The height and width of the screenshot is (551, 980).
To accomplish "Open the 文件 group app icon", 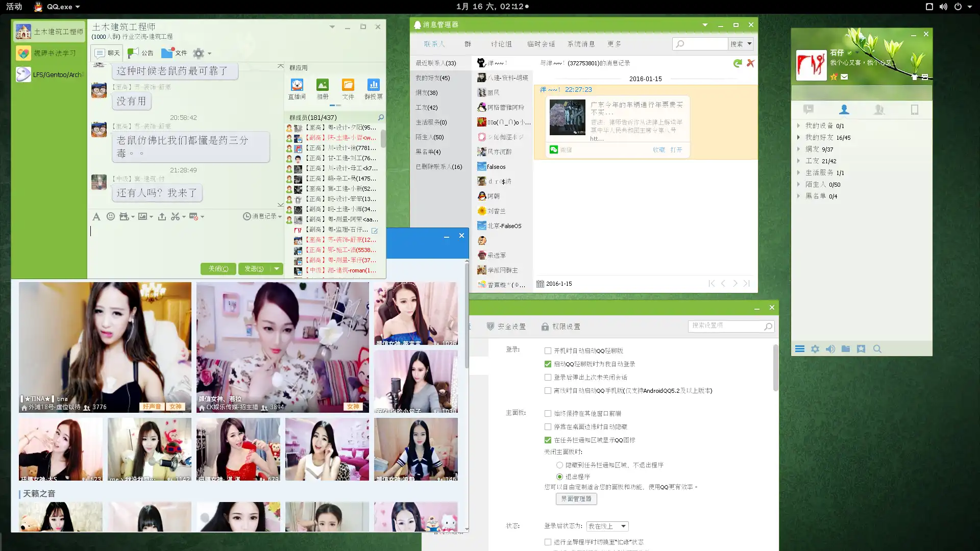I will 348,89.
